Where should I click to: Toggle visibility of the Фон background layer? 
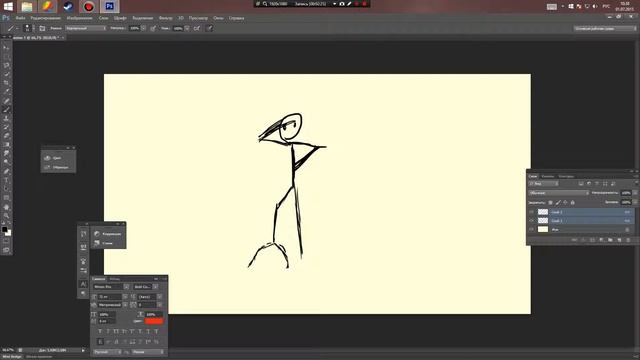point(531,229)
